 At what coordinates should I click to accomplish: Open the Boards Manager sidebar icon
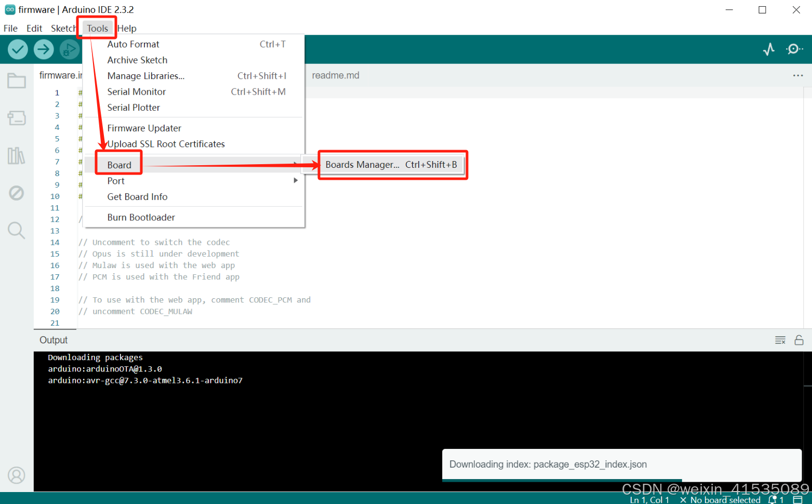[17, 118]
